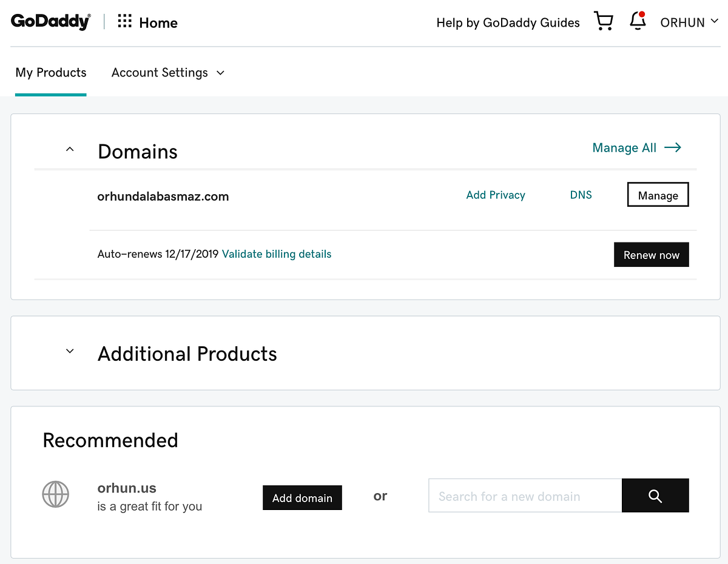Open the shopping cart
The width and height of the screenshot is (728, 564).
coord(604,21)
